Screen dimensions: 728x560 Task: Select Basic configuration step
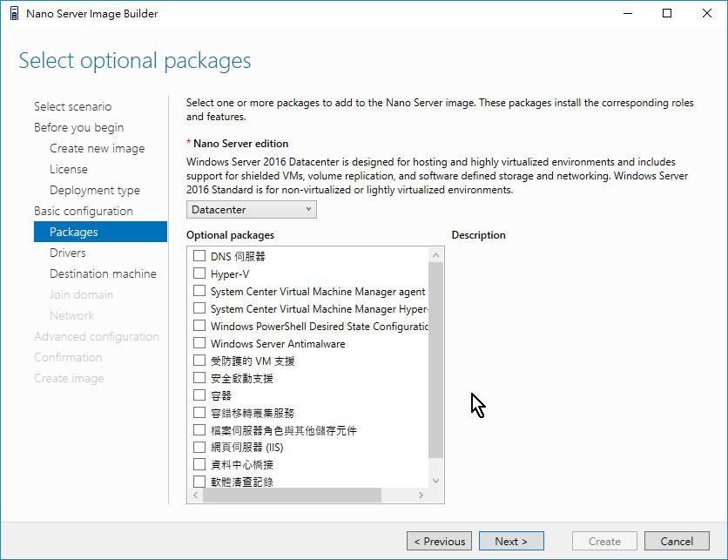tap(83, 211)
